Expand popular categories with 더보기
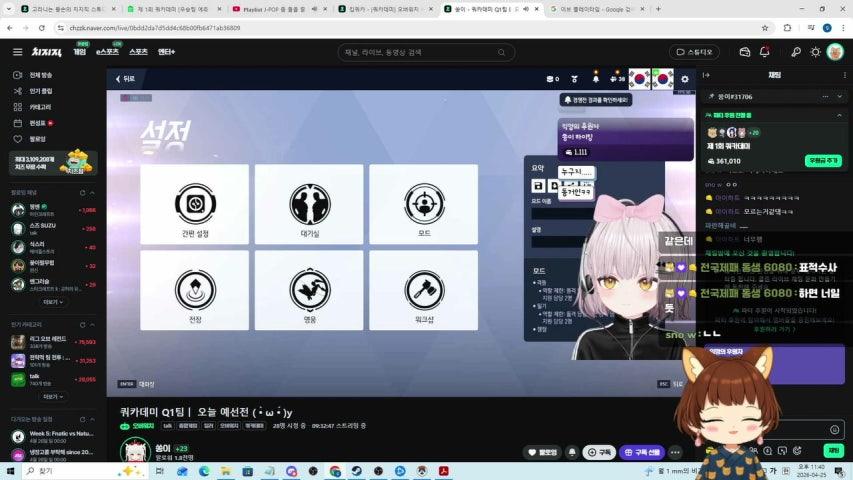The height and width of the screenshot is (480, 853). click(53, 397)
